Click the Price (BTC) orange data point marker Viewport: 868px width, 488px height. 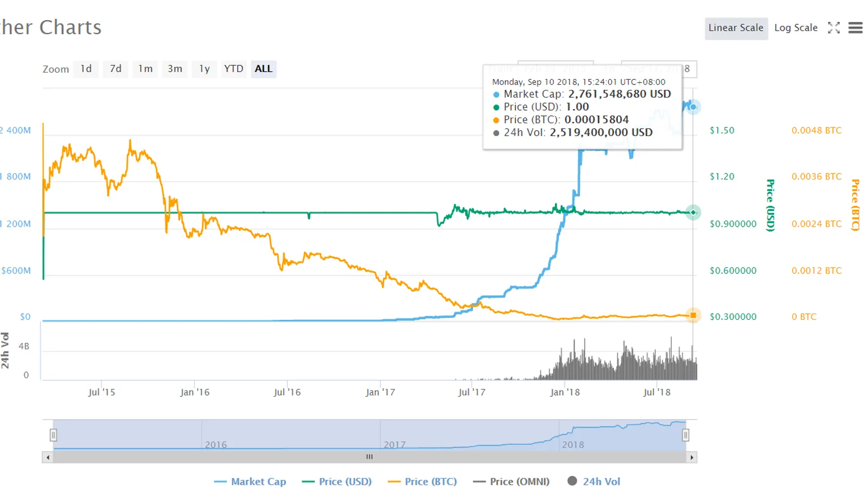[693, 315]
